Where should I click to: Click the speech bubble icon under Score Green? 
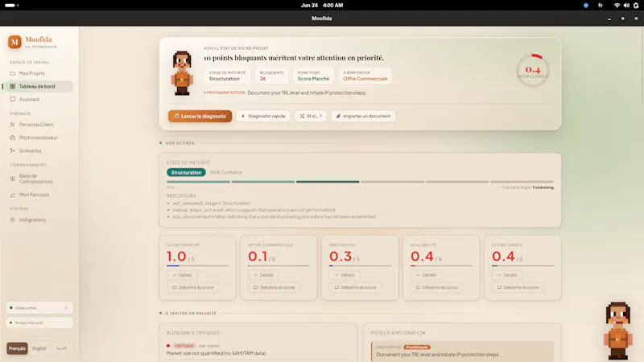coord(499,287)
